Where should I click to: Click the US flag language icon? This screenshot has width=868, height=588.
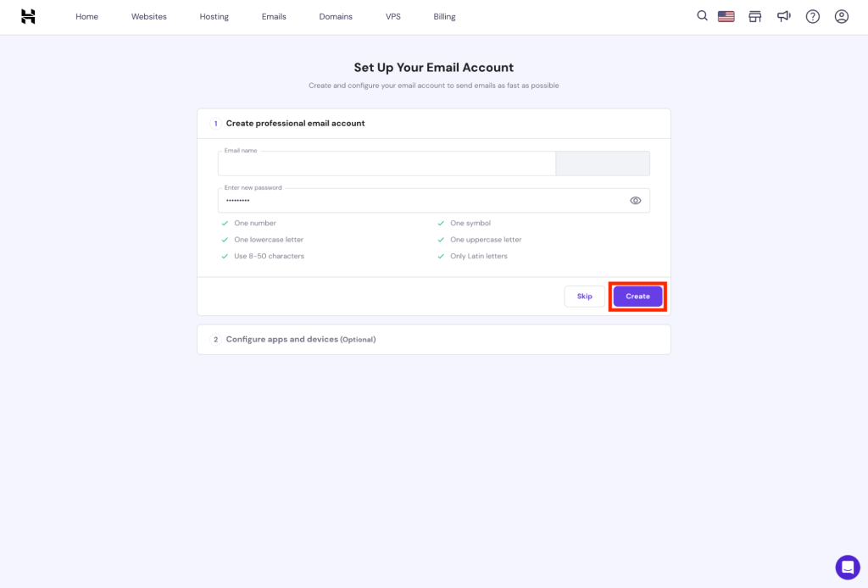(726, 16)
